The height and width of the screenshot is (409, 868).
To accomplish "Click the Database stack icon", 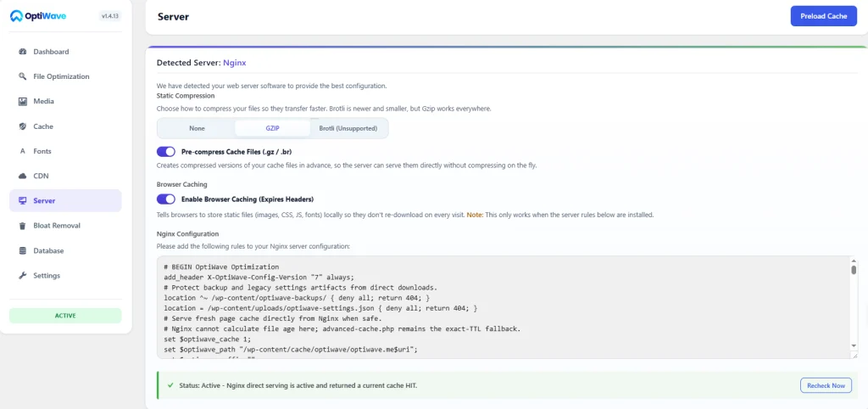I will (23, 250).
